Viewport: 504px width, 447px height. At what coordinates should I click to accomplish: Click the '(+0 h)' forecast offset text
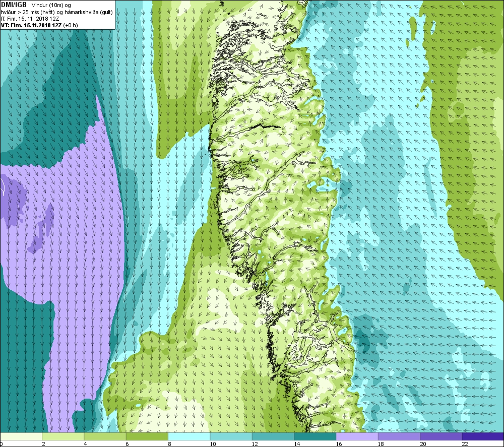tap(71, 25)
